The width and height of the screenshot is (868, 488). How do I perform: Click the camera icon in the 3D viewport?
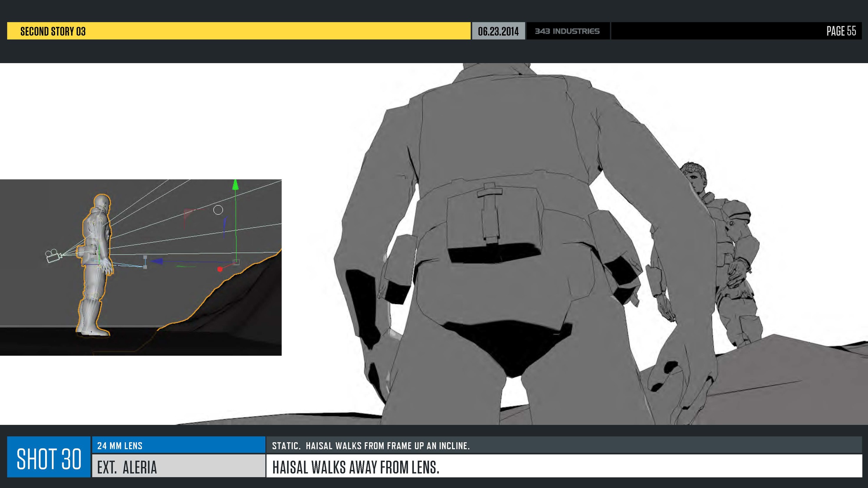tap(53, 256)
